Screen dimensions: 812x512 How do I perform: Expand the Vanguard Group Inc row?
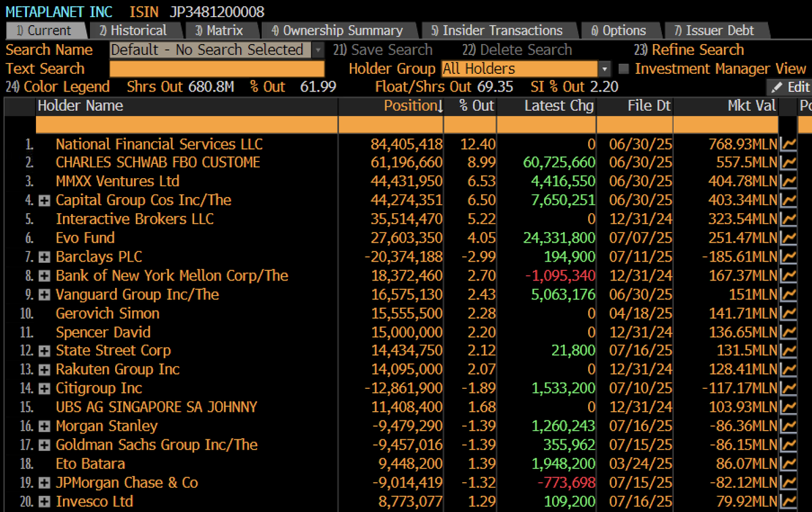pyautogui.click(x=45, y=295)
